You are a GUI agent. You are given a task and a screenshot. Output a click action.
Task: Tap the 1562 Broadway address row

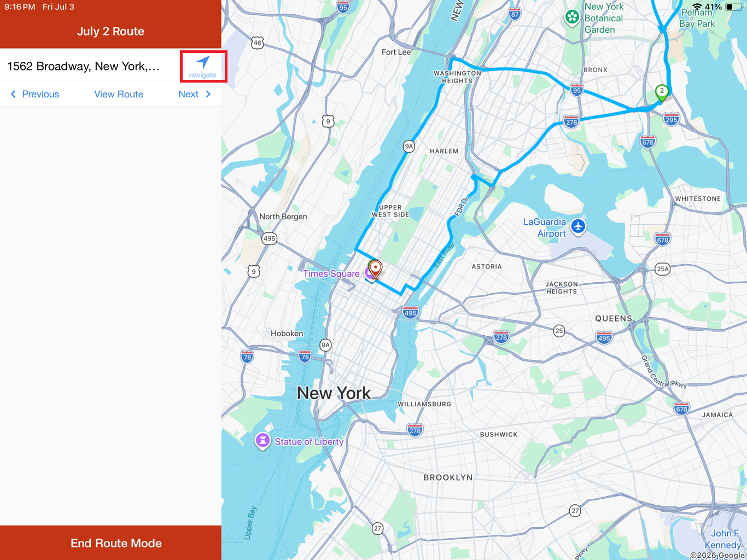pyautogui.click(x=90, y=66)
